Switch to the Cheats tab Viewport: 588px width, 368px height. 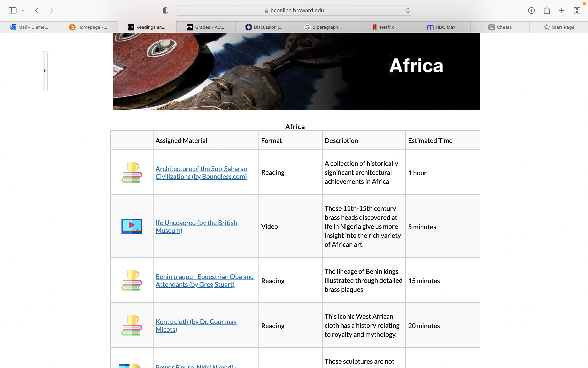(500, 27)
